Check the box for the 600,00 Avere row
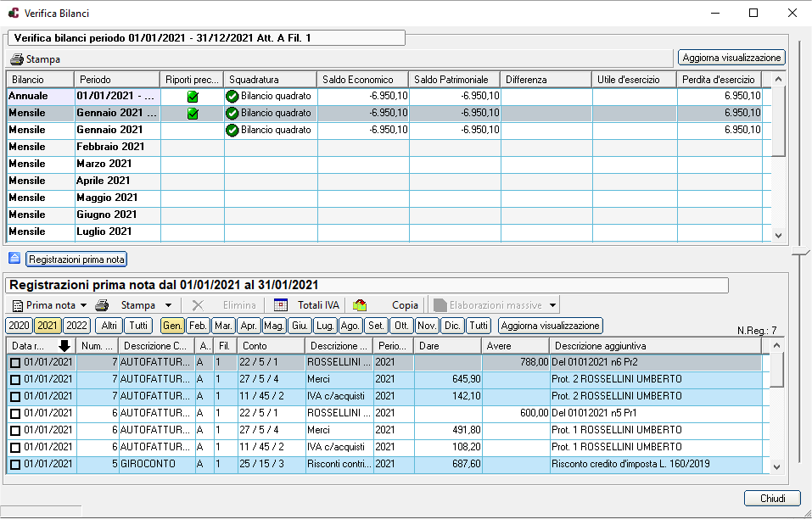 coord(15,414)
